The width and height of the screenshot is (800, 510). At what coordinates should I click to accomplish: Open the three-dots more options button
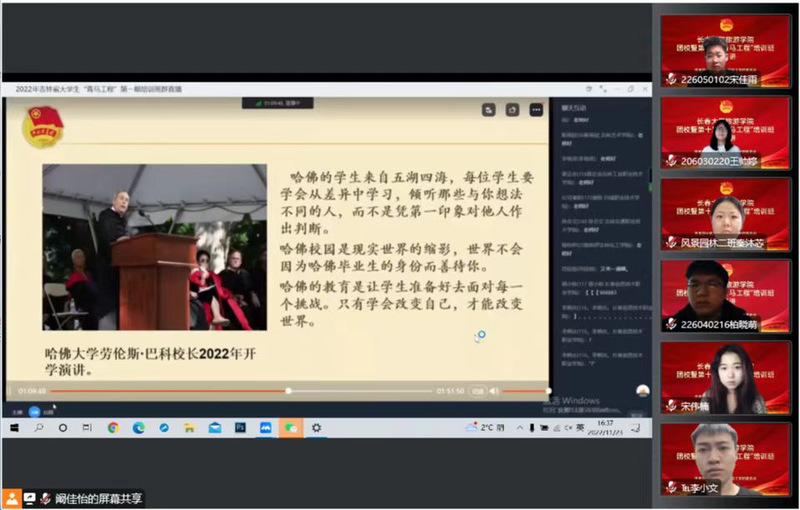(536, 110)
